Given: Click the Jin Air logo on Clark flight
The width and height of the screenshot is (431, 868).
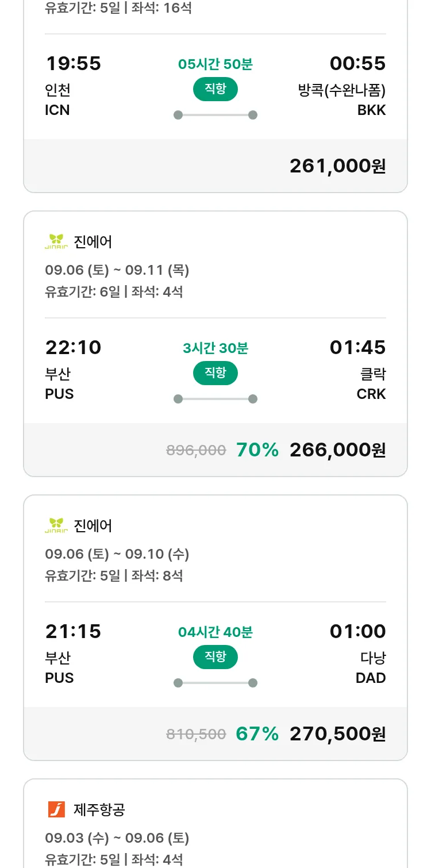Looking at the screenshot, I should 56,241.
